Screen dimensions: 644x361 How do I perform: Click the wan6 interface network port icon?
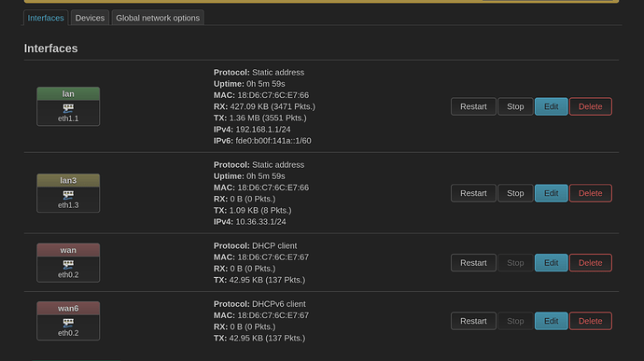tap(68, 323)
